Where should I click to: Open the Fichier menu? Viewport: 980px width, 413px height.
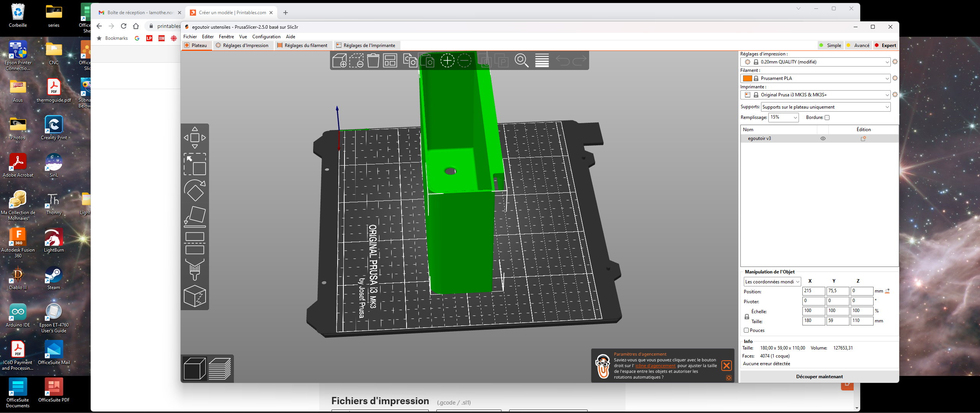point(190,37)
